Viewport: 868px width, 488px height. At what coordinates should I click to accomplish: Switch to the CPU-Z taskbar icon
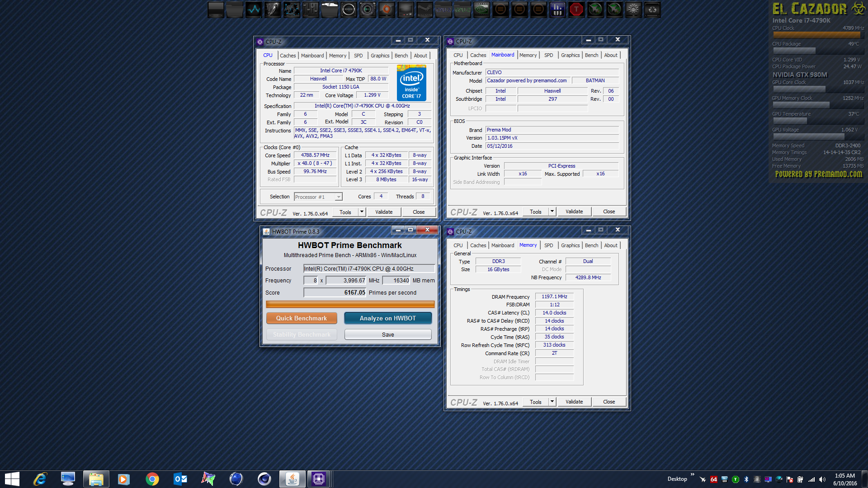[319, 479]
